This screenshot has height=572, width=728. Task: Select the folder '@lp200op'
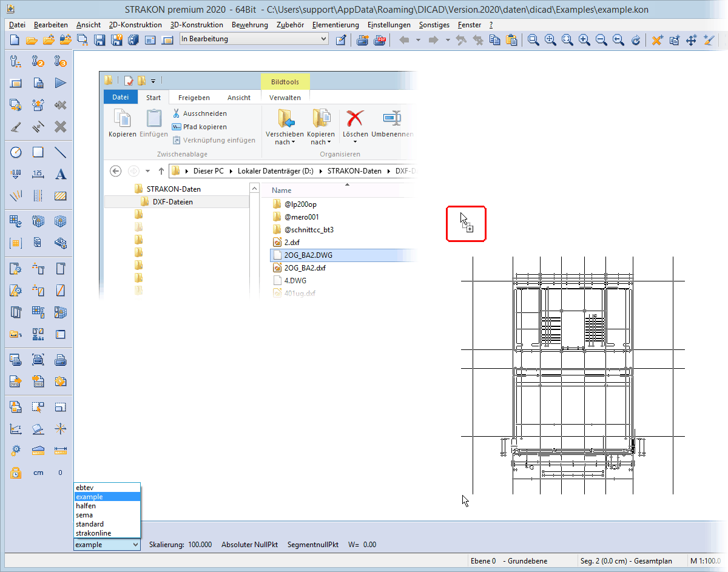300,204
